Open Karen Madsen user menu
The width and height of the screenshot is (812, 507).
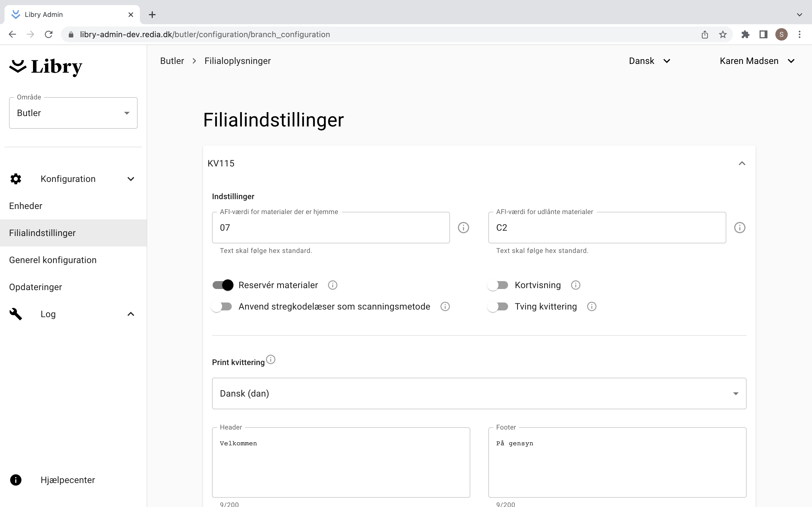(x=757, y=61)
